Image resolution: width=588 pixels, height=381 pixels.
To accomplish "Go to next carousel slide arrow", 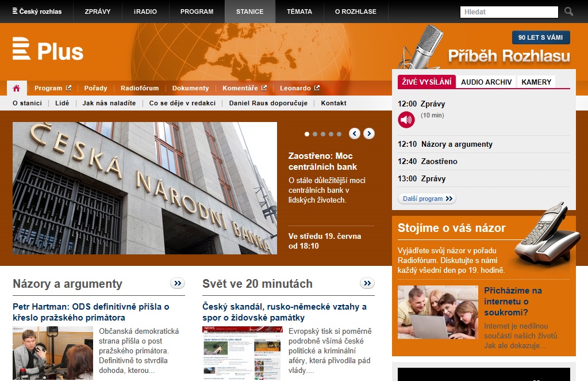I will point(369,134).
